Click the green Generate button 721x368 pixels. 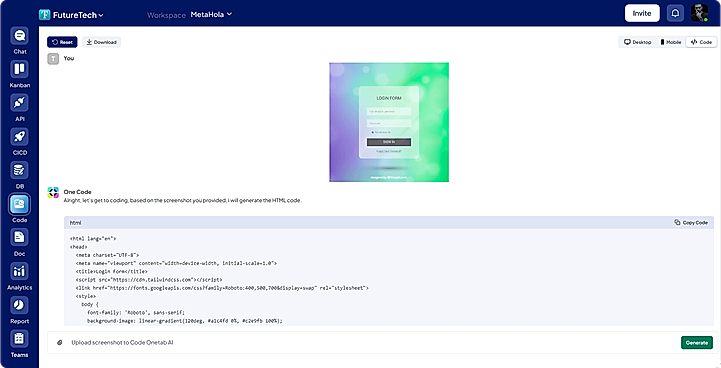click(697, 343)
